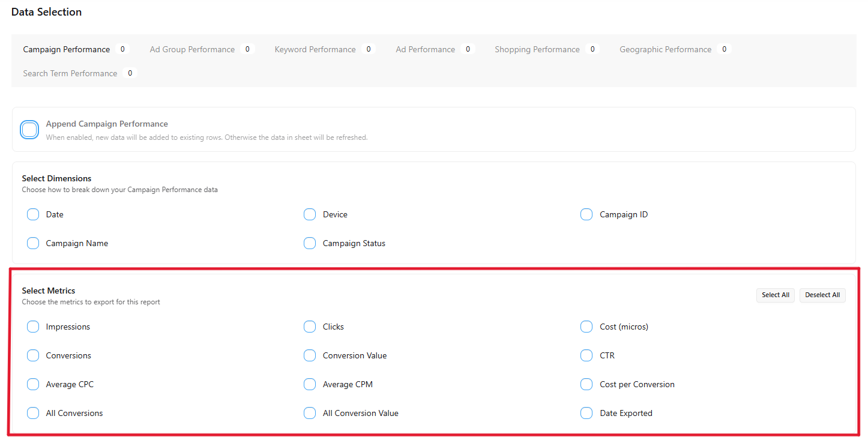Image resolution: width=868 pixels, height=443 pixels.
Task: Check the Date dimension
Action: pos(33,214)
